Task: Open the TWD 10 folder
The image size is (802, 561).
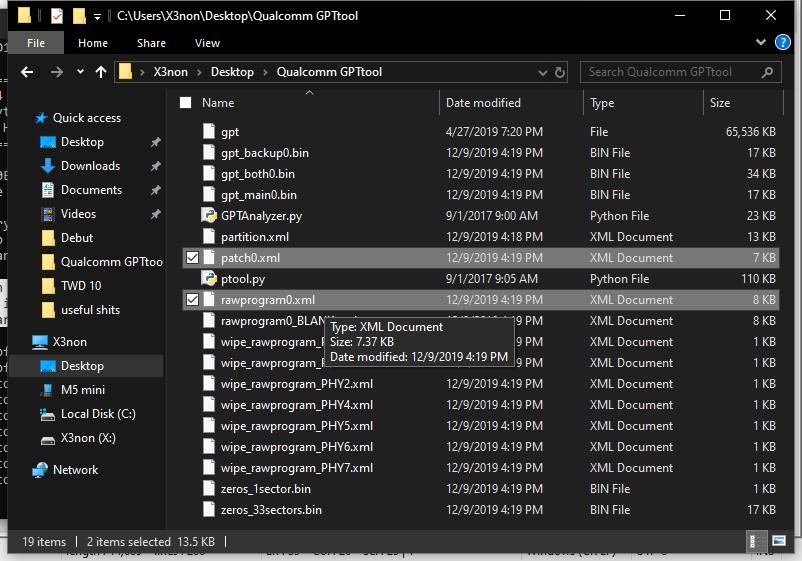Action: click(81, 286)
